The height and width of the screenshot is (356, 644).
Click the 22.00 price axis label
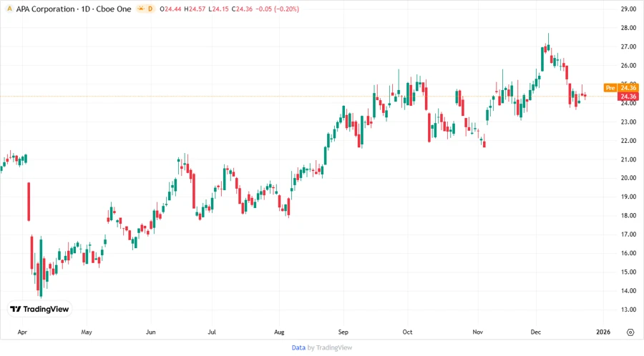[x=628, y=141]
